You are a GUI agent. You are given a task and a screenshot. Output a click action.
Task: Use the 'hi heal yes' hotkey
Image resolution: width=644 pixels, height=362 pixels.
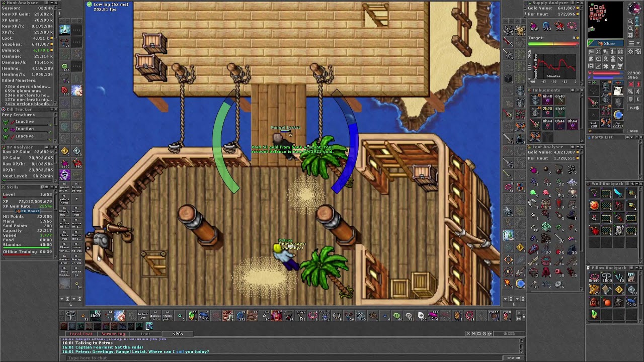click(x=143, y=316)
